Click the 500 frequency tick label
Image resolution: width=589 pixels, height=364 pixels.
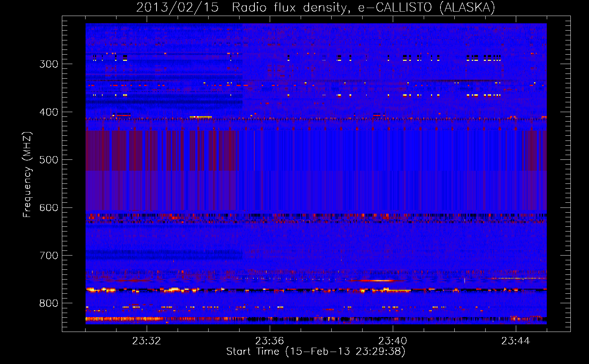tap(49, 160)
